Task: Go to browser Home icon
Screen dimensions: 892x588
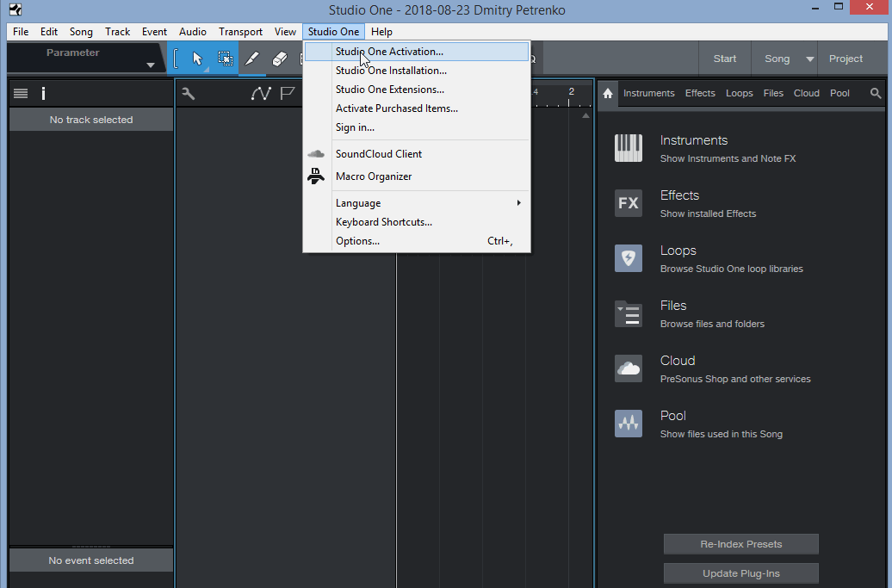Action: tap(608, 93)
